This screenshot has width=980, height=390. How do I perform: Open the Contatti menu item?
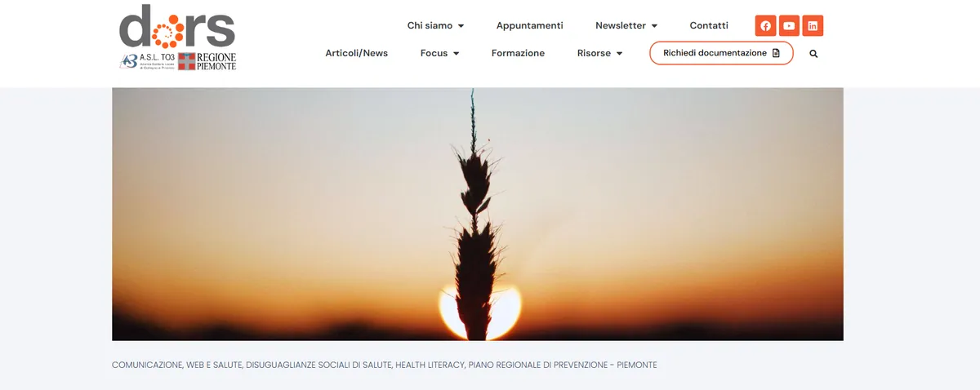709,25
